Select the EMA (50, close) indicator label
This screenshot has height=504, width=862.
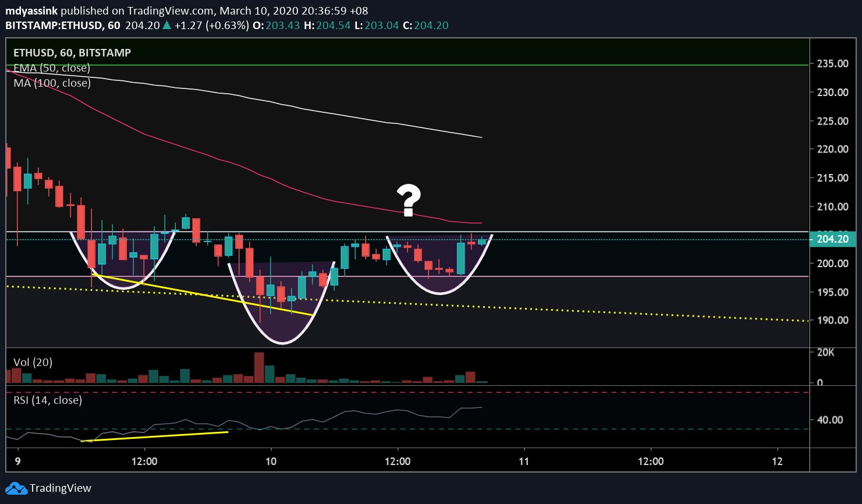pos(52,68)
